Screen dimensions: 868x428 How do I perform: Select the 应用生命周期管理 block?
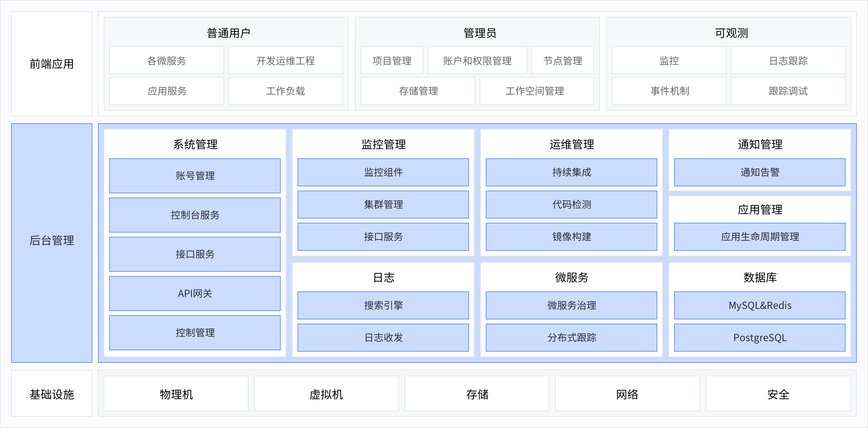point(759,237)
